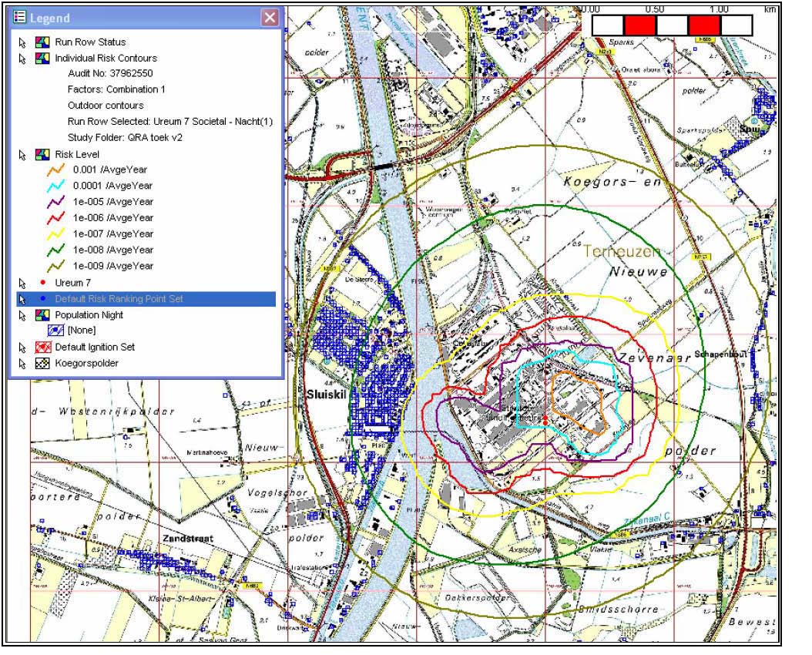This screenshot has height=655, width=812.
Task: Select the highlighted Default Risk Ranking Point Set row
Action: pos(146,299)
